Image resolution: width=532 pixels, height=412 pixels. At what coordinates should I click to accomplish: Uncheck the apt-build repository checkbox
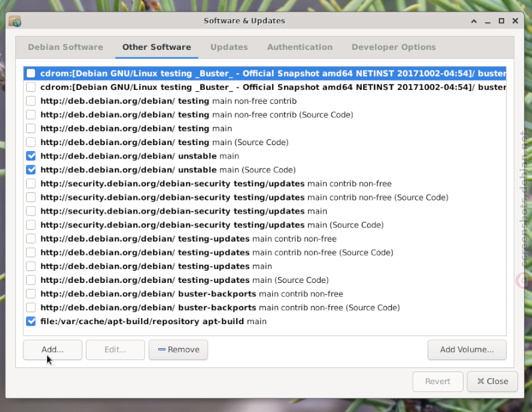31,321
